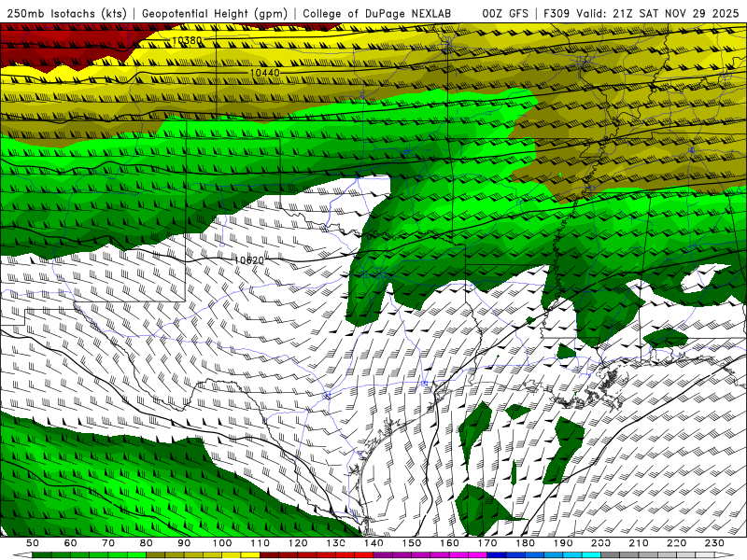The width and height of the screenshot is (747, 560).
Task: Click the '250mb Isotachs (kts)' title text
Action: (x=67, y=13)
